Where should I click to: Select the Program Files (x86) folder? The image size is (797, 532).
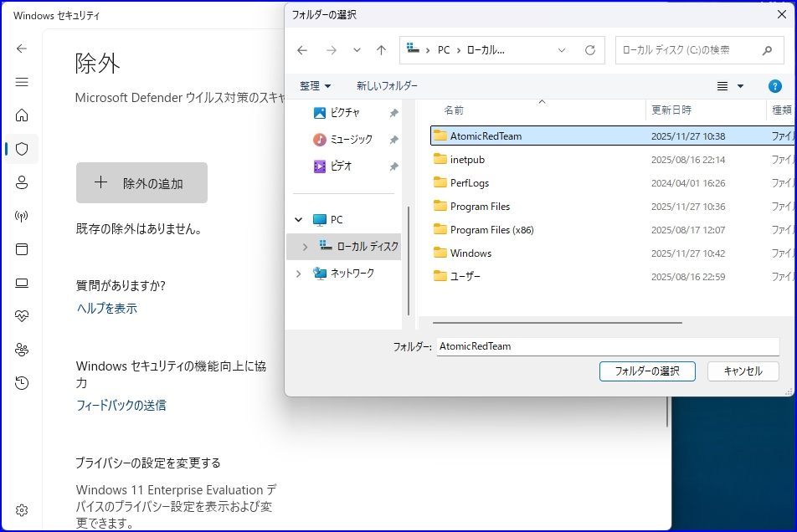click(x=491, y=230)
